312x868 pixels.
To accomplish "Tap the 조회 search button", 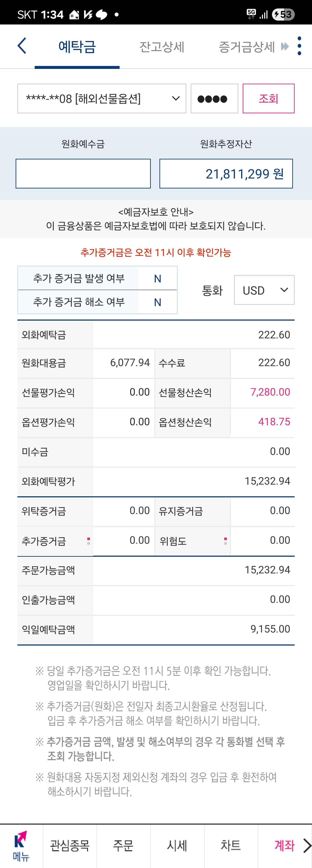I will click(268, 98).
